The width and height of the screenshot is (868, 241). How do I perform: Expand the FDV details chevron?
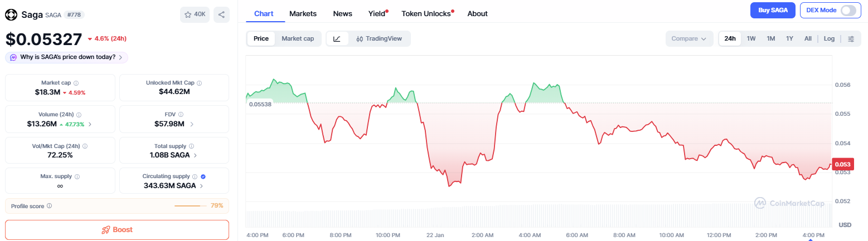coord(192,124)
